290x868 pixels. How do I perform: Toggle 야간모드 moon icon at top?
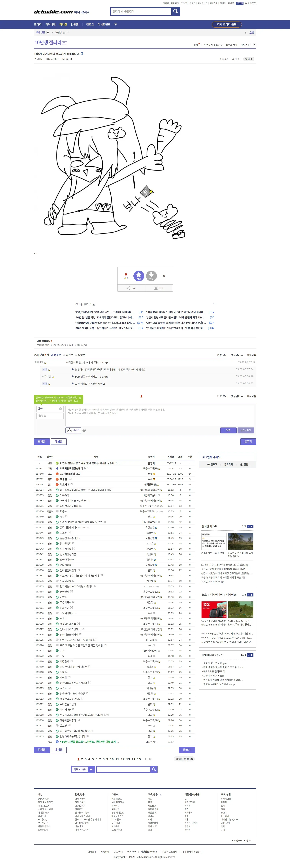251,3
